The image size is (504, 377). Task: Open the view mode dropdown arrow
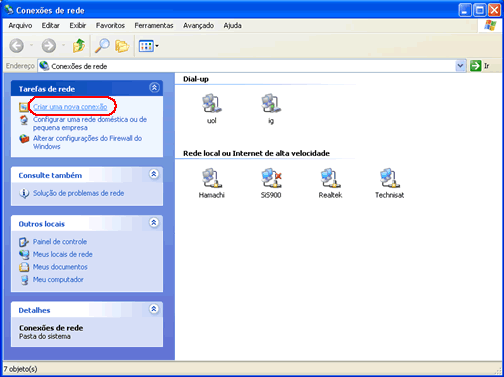tap(157, 46)
